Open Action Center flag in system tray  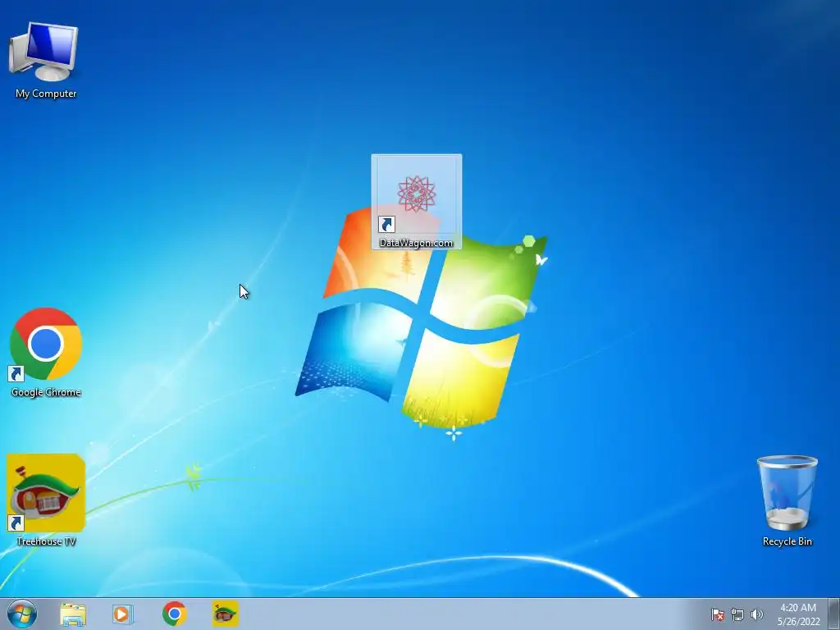pos(718,614)
